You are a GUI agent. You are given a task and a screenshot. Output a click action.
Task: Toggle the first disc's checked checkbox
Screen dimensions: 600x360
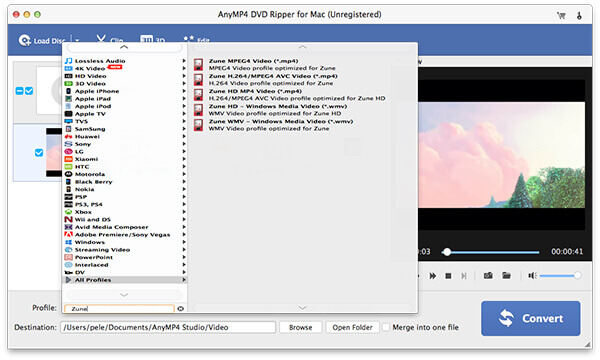tap(29, 91)
